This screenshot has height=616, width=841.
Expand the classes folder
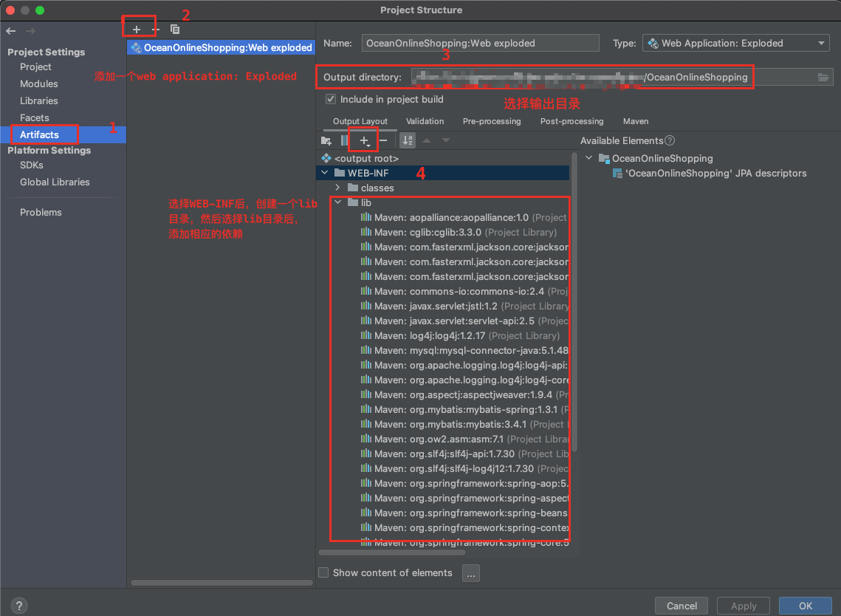337,188
